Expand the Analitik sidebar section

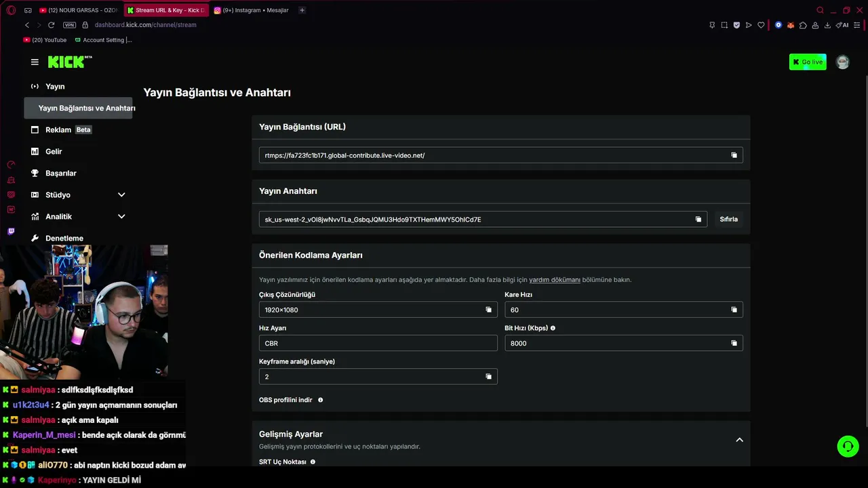121,216
